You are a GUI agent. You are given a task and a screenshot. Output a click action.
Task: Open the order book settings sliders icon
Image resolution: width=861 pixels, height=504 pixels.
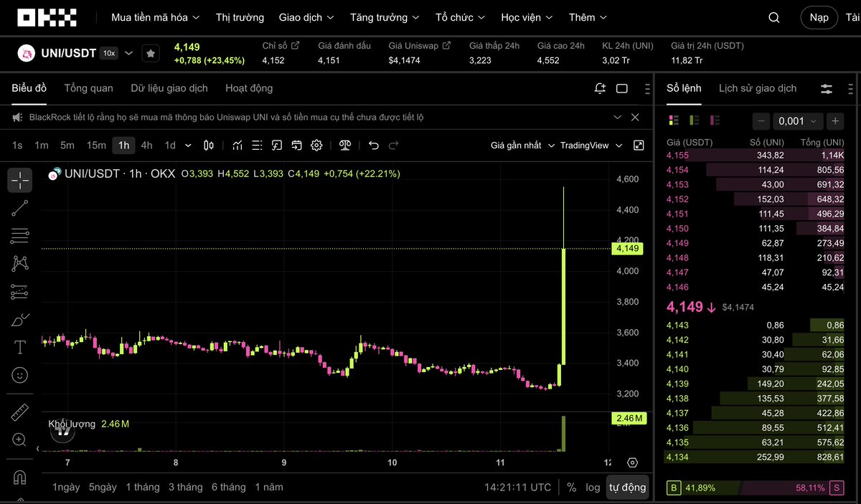pyautogui.click(x=827, y=88)
